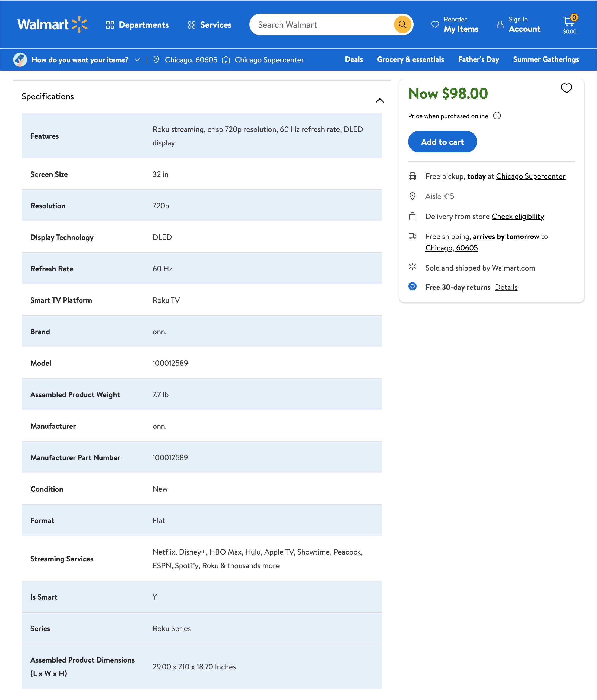
Task: Open Check eligibility for delivery
Action: coord(518,216)
